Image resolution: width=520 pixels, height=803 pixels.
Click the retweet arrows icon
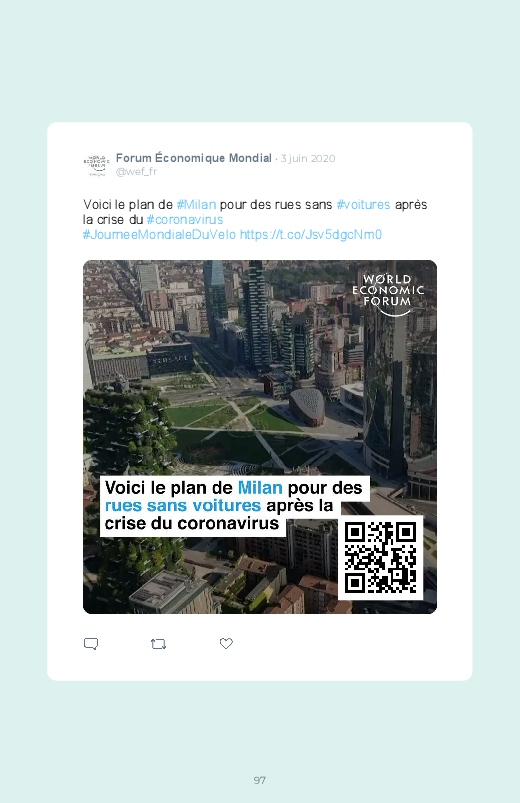pyautogui.click(x=158, y=644)
